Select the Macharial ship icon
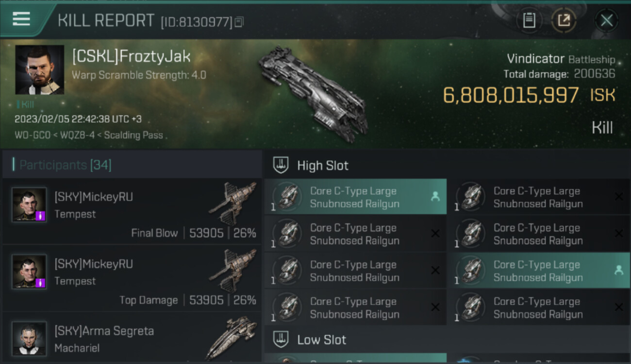Image resolution: width=631 pixels, height=364 pixels. point(232,338)
